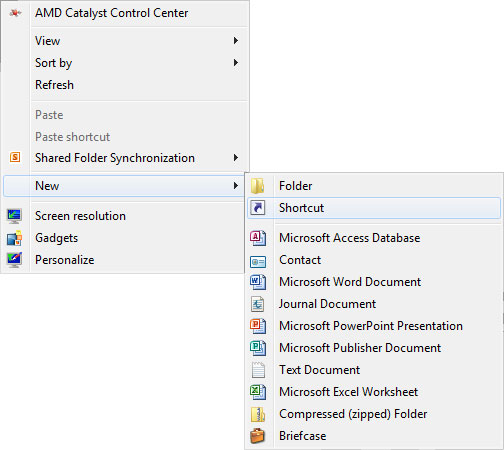
Task: Click the Shared Folder Synchronization orange icon
Action: pyautogui.click(x=15, y=157)
